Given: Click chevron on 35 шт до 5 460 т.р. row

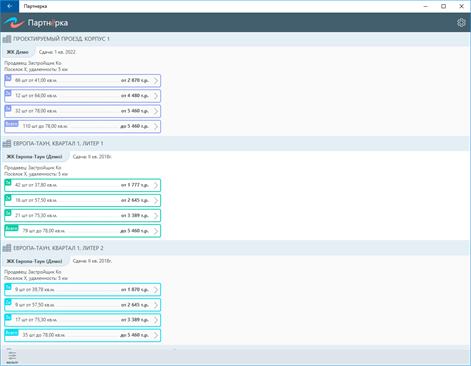Looking at the screenshot, I should pos(156,335).
